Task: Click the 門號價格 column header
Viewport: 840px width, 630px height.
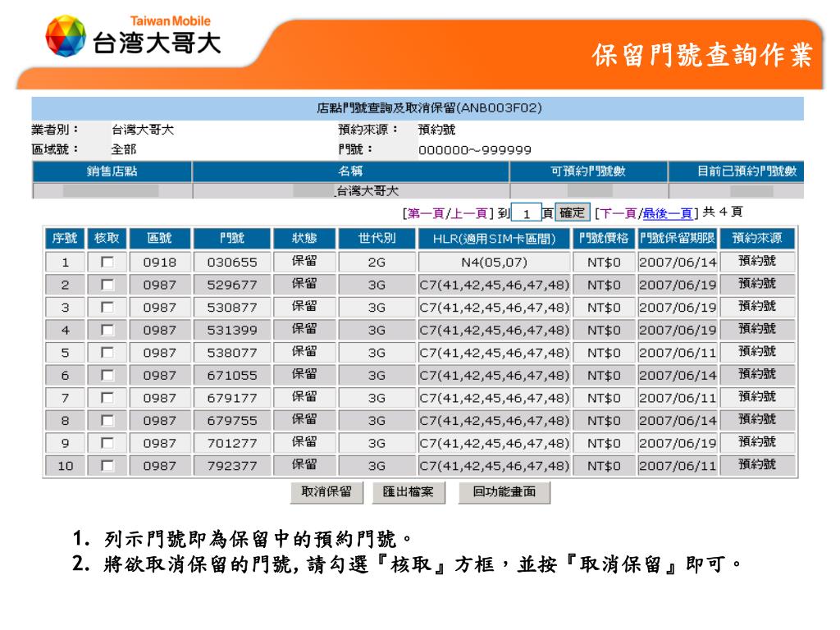Action: 604,239
